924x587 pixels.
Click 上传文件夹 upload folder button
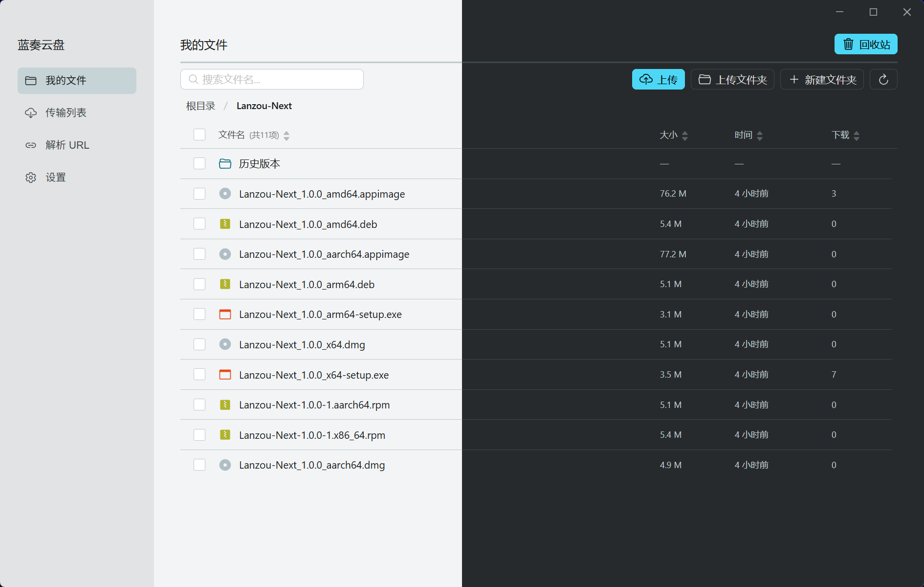(x=732, y=79)
